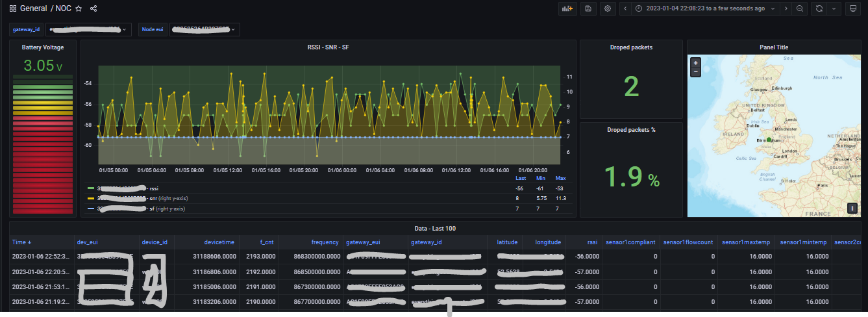The width and height of the screenshot is (868, 317).
Task: Zoom out the time range
Action: click(x=800, y=8)
